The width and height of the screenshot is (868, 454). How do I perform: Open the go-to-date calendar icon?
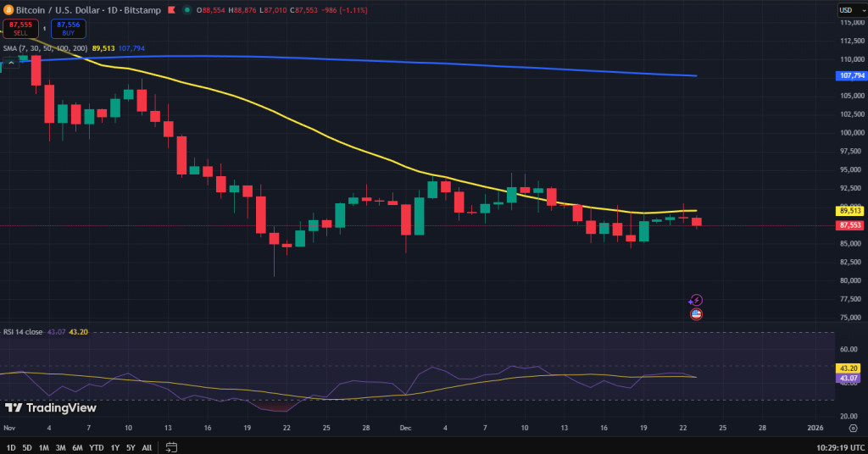(171, 447)
